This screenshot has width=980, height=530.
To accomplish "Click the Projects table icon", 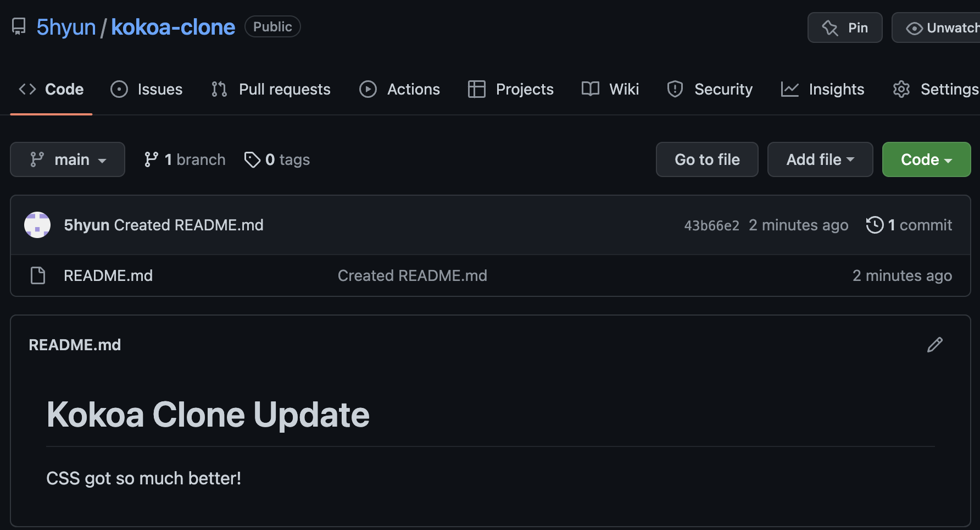I will [x=477, y=89].
